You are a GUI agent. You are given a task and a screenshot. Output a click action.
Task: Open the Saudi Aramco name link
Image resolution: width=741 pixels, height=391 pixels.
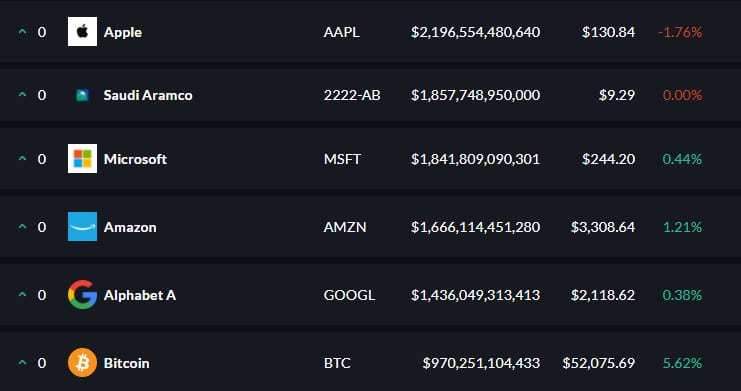click(x=148, y=96)
